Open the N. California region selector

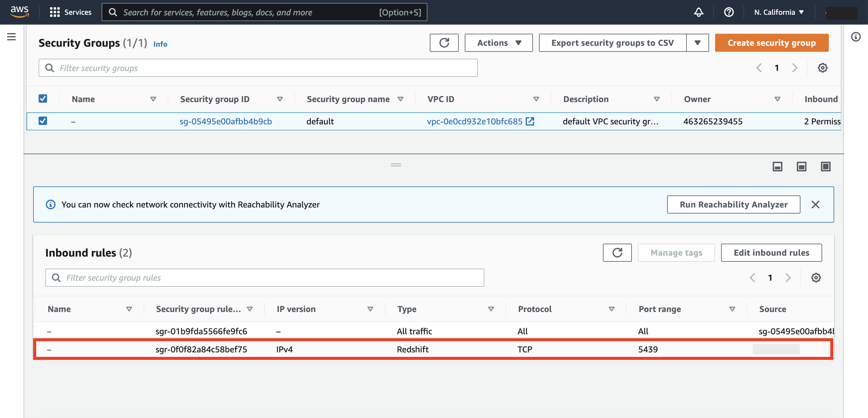point(779,12)
